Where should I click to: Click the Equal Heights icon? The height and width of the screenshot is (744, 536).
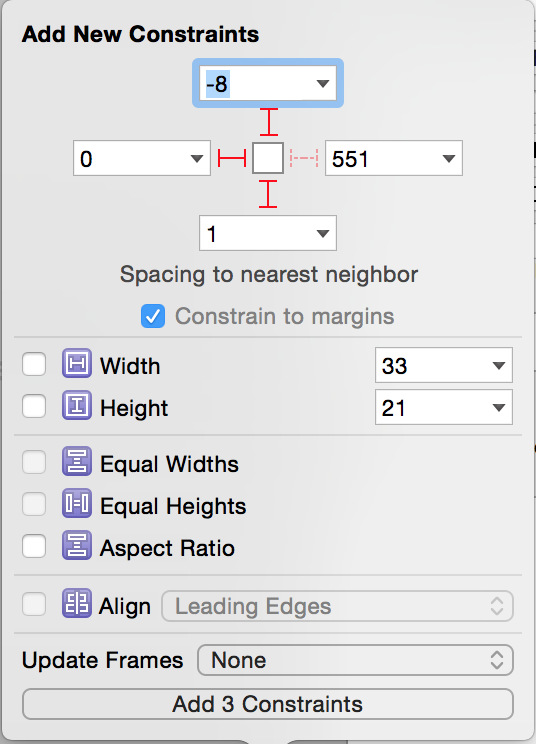(x=77, y=503)
